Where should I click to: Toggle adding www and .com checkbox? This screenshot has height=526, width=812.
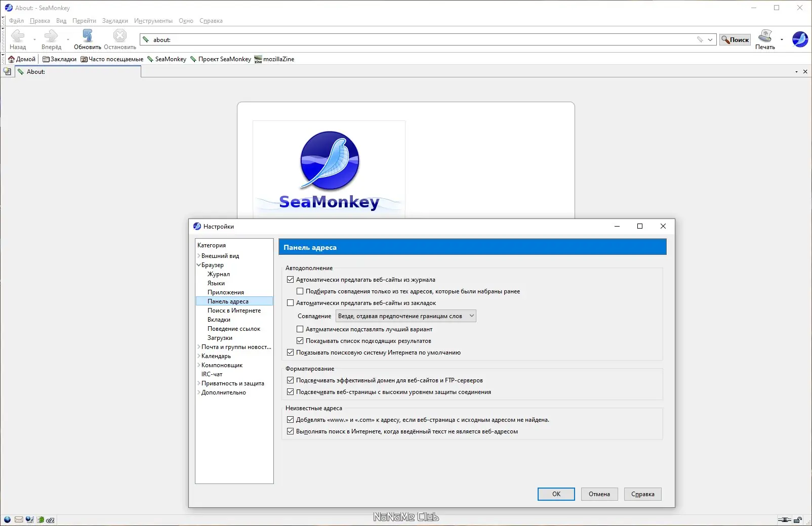tap(290, 419)
